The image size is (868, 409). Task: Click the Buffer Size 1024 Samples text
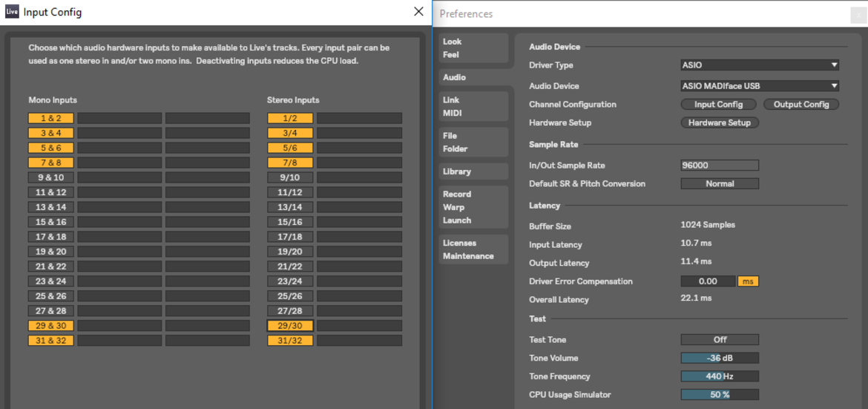pos(708,225)
